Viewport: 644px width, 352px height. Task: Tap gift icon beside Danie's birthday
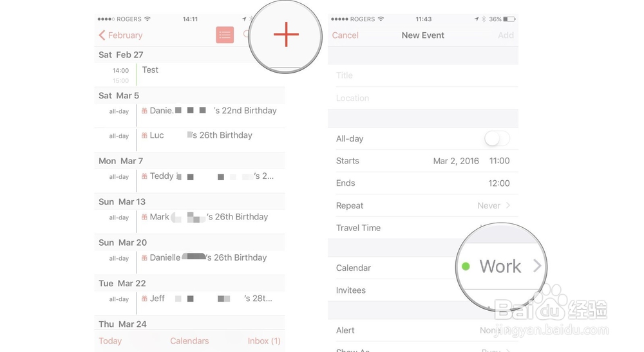pos(144,111)
